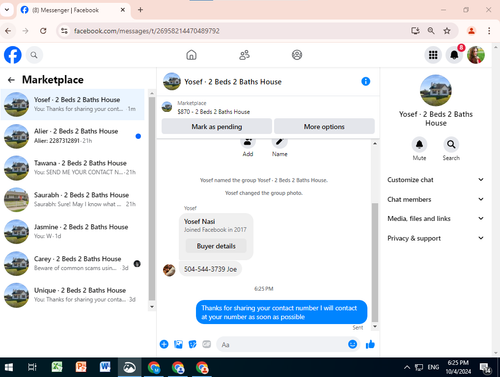Viewport: 500px width, 377px height.
Task: Click the conversation information icon
Action: (366, 81)
